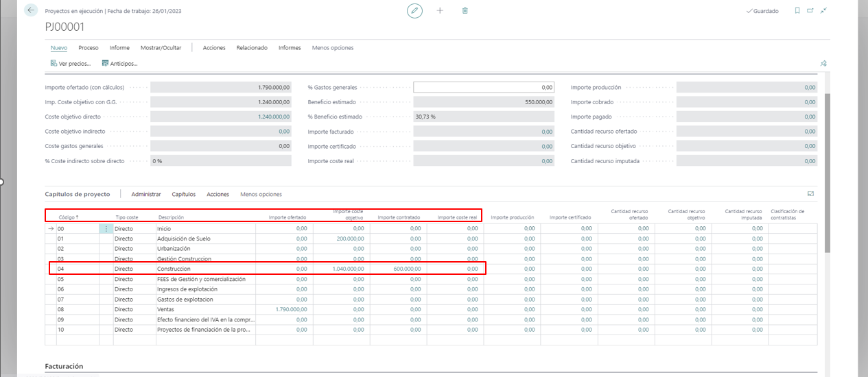Click Beneficio estimado value 550.000,00
Screen dimensions: 868x377
pyautogui.click(x=484, y=102)
